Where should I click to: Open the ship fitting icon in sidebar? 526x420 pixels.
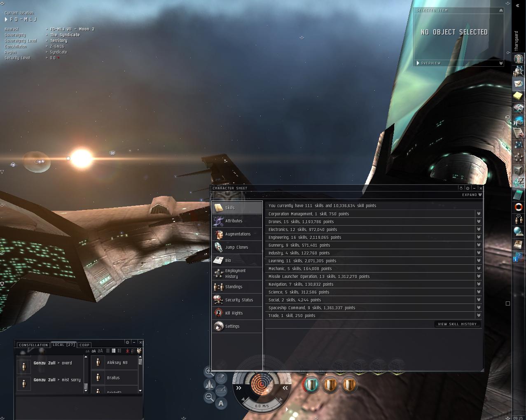pos(519,108)
